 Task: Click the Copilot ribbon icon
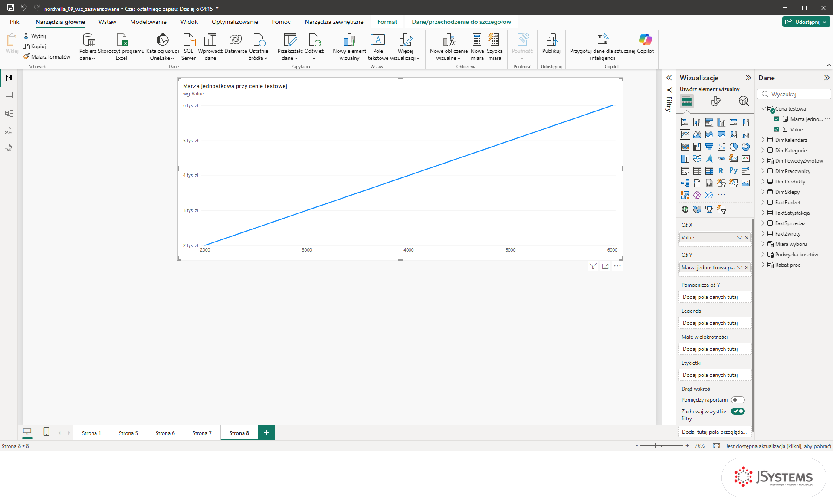645,43
